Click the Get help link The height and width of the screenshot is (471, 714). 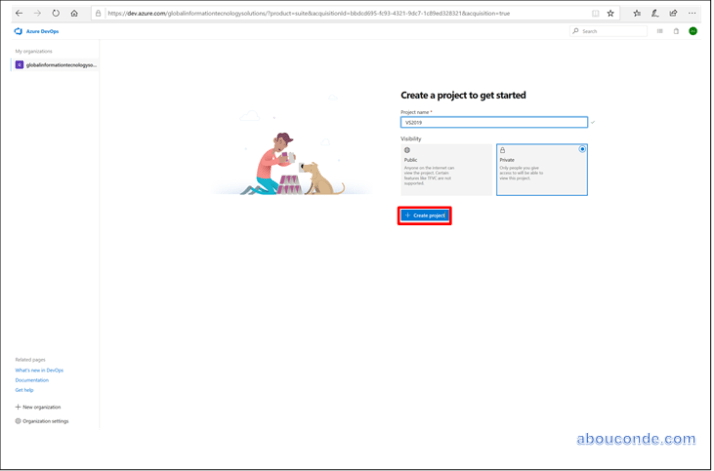[24, 390]
